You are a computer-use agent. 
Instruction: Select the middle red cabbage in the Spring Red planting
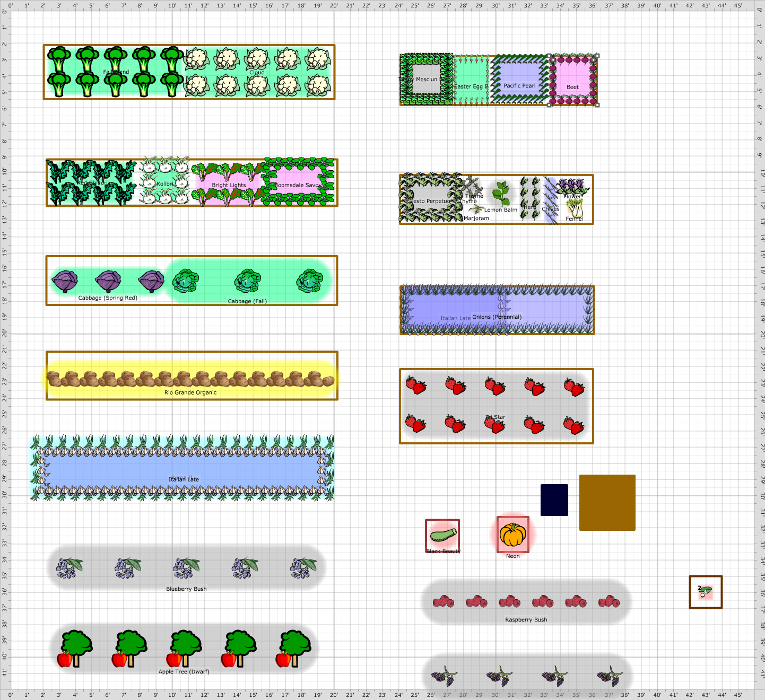coord(108,281)
